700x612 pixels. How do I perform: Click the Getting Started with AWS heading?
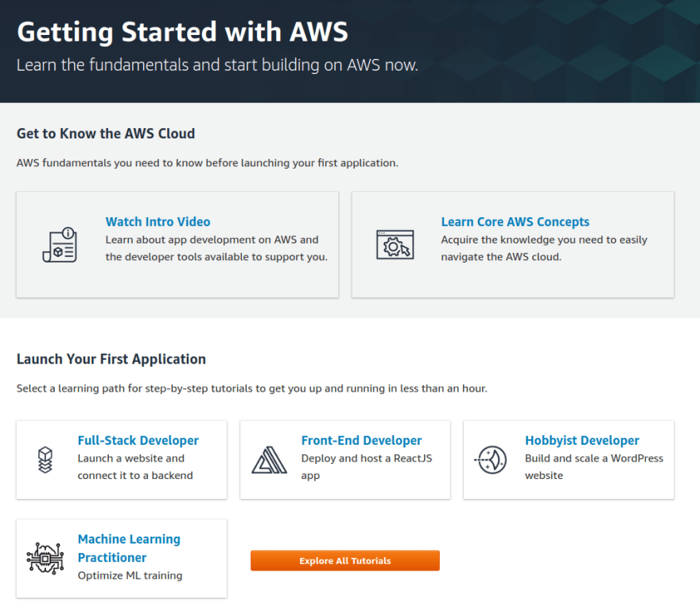(182, 32)
